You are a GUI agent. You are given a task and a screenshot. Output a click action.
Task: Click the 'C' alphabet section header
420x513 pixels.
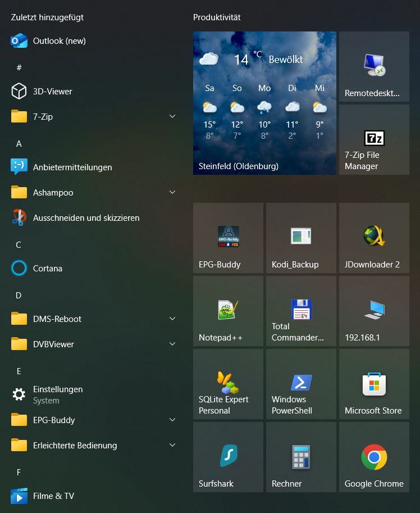tap(19, 245)
